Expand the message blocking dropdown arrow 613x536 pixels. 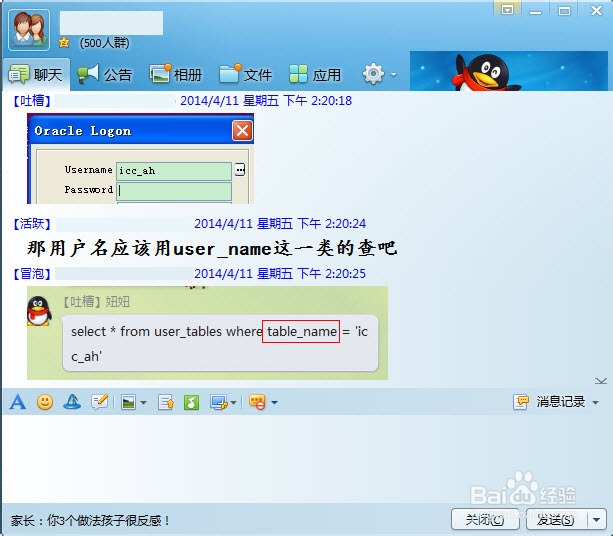(x=274, y=402)
